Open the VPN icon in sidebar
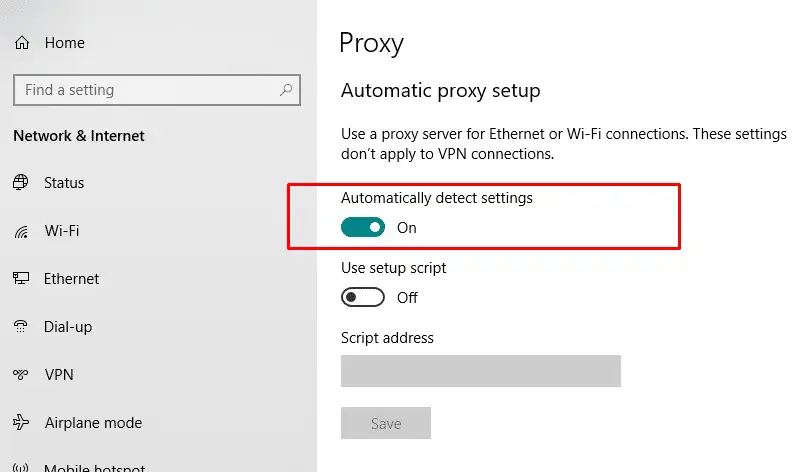Image resolution: width=810 pixels, height=472 pixels. coord(21,374)
